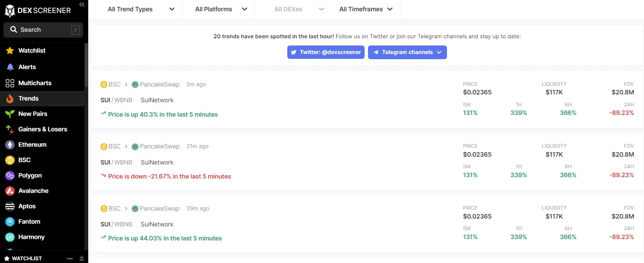This screenshot has width=644, height=263.
Task: Open the Watchlist menu item
Action: (42, 51)
